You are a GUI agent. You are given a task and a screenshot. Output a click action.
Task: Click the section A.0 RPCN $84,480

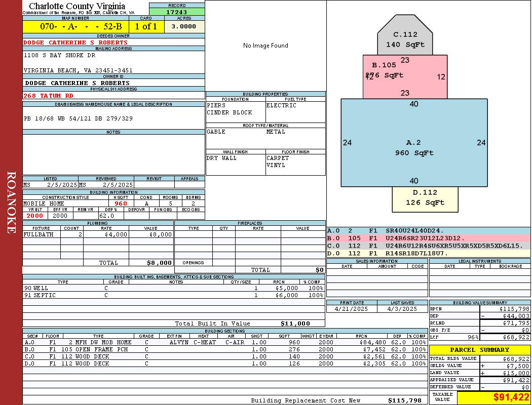[x=372, y=342]
